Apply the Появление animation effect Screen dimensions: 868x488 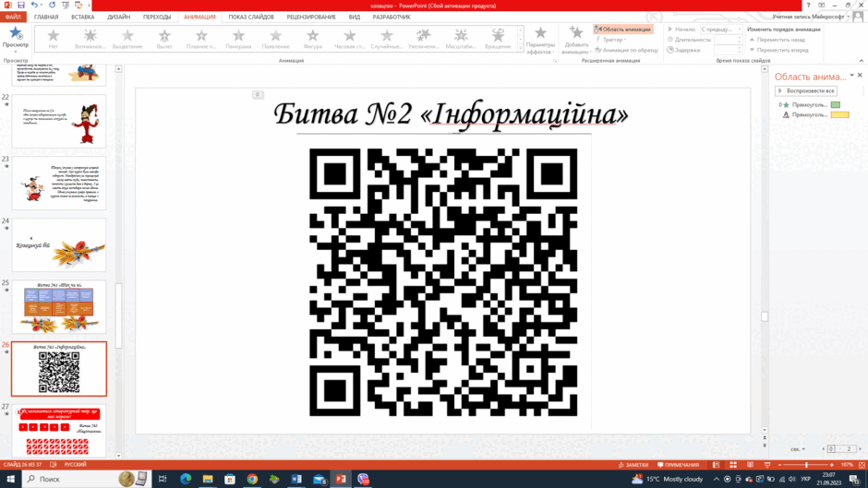(x=276, y=40)
